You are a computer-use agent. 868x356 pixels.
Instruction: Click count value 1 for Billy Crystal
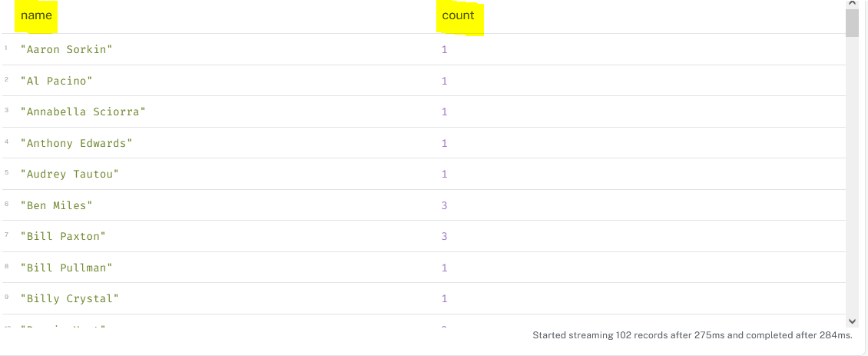click(x=444, y=299)
